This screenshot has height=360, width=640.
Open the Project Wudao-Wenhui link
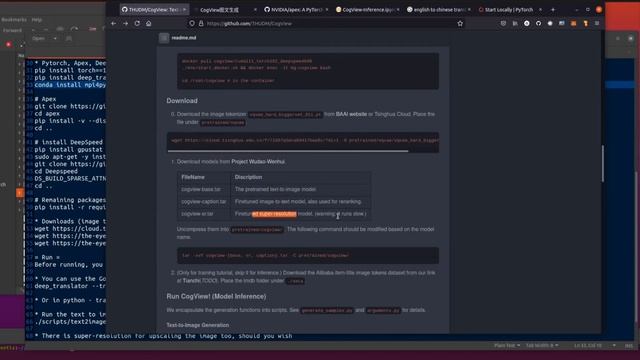coord(258,162)
